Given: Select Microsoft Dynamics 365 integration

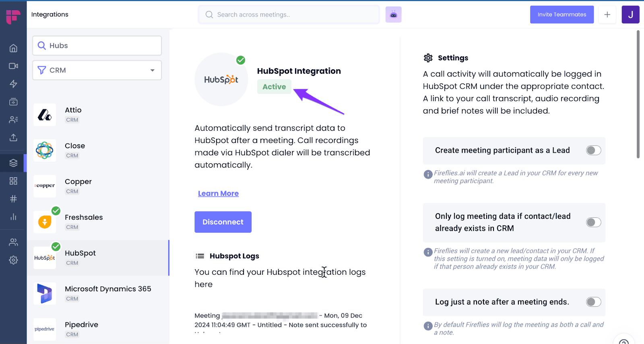Looking at the screenshot, I should pyautogui.click(x=98, y=294).
